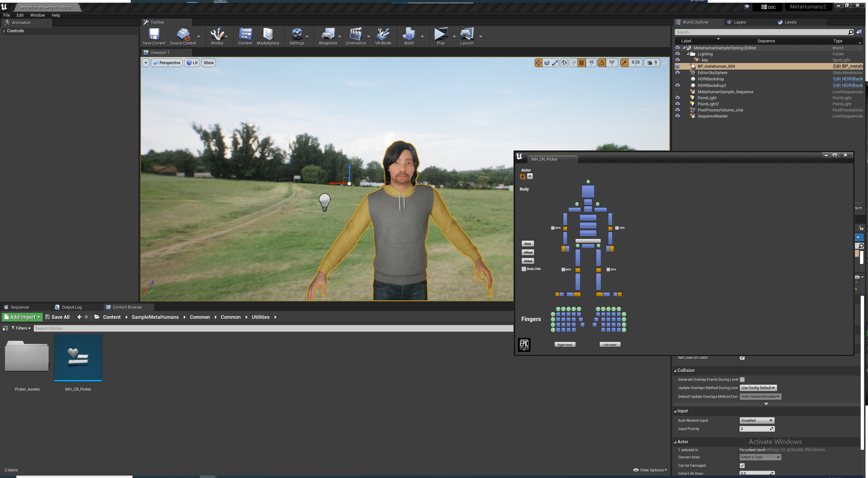The height and width of the screenshot is (478, 868).
Task: Click the Add/Import button
Action: click(22, 317)
